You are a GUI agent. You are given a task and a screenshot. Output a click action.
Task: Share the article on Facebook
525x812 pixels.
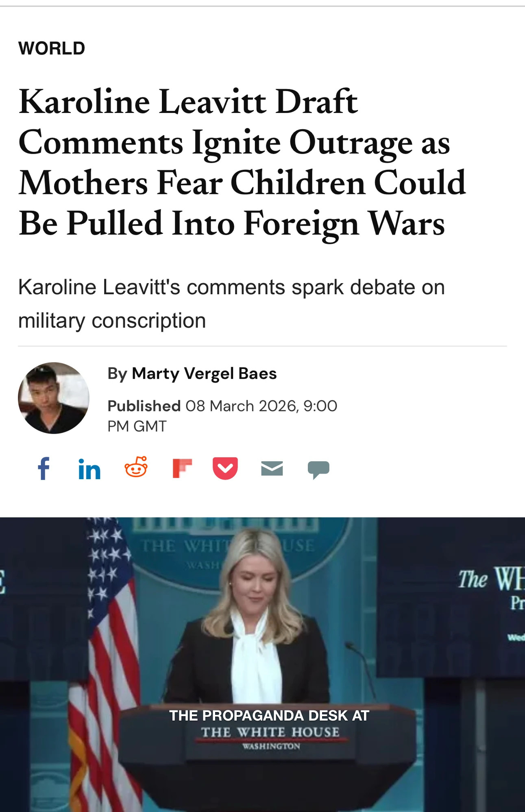tap(44, 469)
